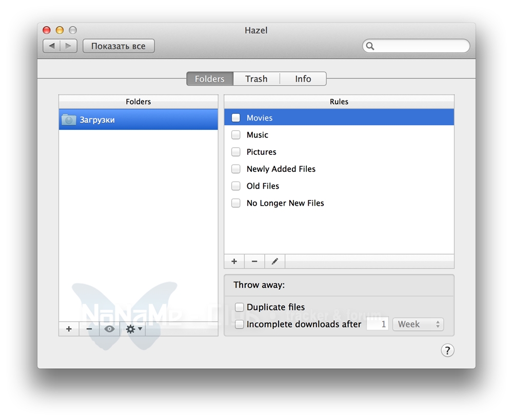Click the incomplete downloads number field
The width and height of the screenshot is (513, 420).
tap(377, 324)
